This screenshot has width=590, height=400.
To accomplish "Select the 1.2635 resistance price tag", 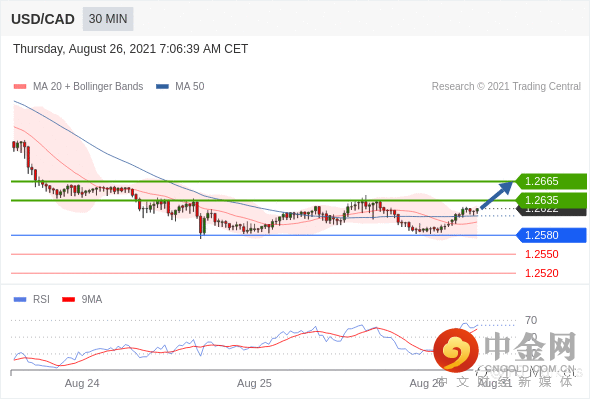I will (x=551, y=200).
